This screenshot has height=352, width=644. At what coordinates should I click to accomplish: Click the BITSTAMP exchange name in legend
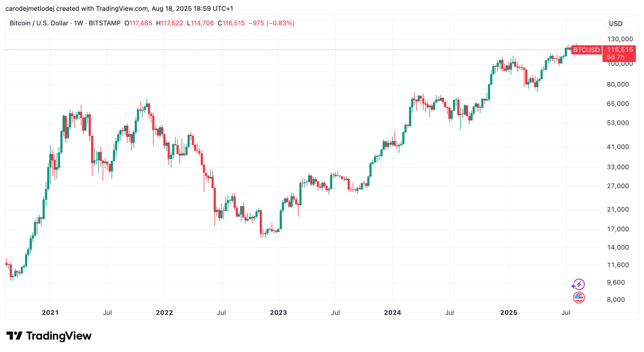(x=105, y=23)
